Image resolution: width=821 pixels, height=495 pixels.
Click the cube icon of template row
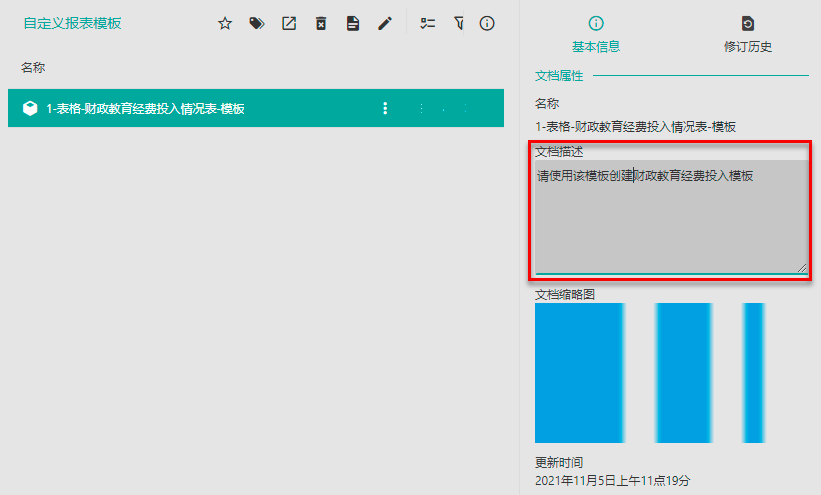tap(30, 108)
